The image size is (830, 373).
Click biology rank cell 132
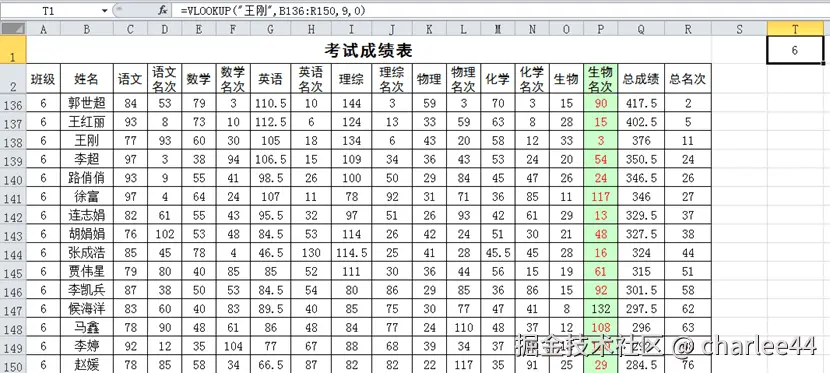(x=601, y=309)
